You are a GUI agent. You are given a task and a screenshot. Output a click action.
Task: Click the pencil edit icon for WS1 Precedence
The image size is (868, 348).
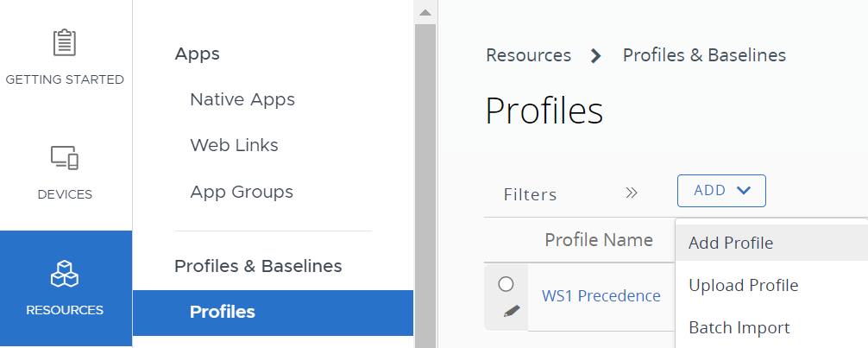512,311
